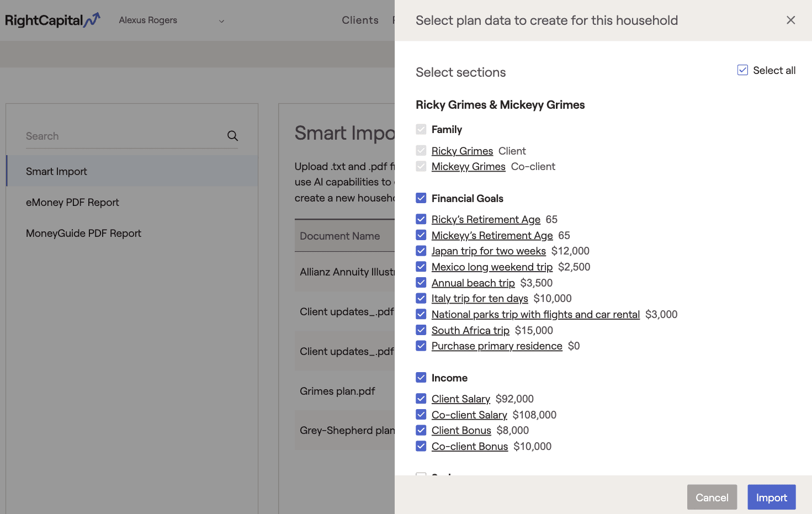This screenshot has height=514, width=812.
Task: Select Smart Import in the sidebar
Action: 132,171
